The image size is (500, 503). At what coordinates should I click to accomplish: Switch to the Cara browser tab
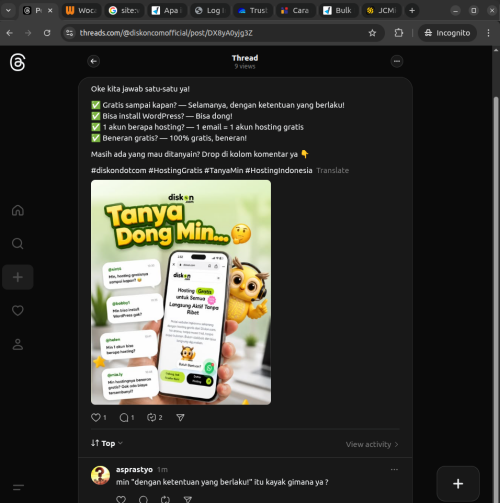[x=295, y=11]
